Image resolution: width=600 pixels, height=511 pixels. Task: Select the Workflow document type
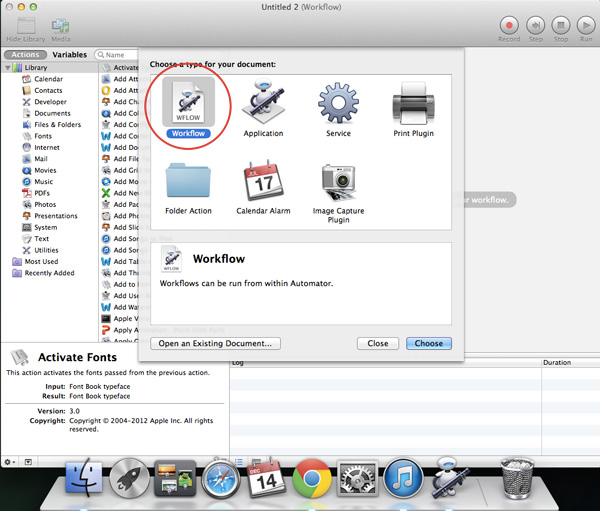pos(188,108)
